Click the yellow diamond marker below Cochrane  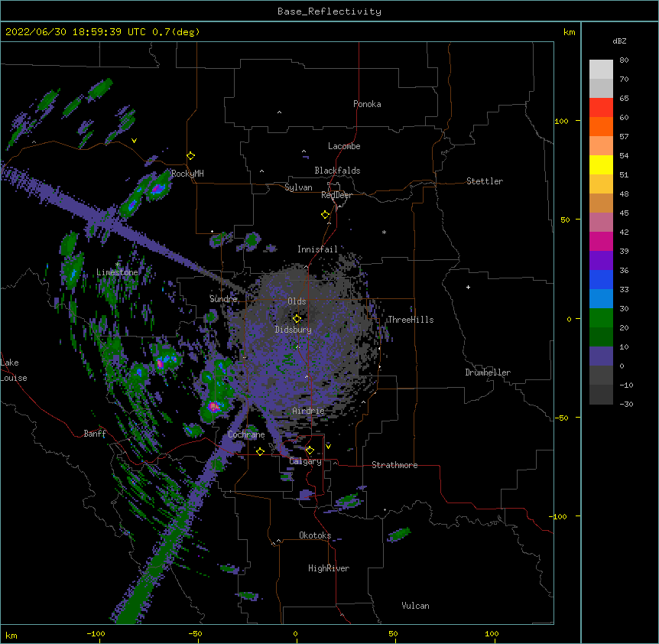click(x=260, y=452)
